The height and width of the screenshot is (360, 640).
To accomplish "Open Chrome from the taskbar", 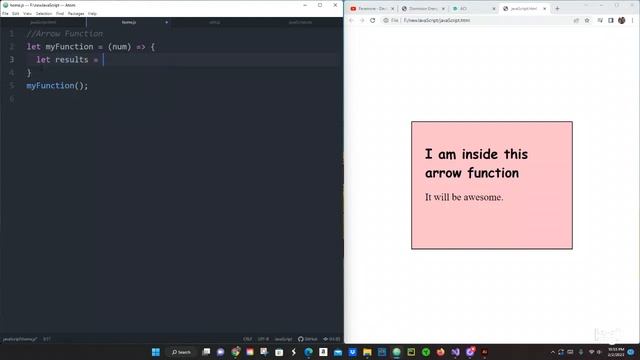I will pos(236,352).
